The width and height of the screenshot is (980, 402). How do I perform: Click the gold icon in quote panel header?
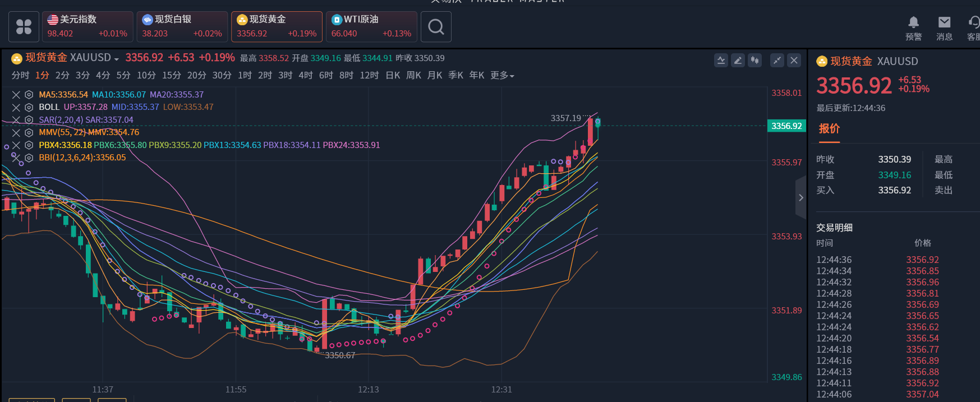pyautogui.click(x=822, y=61)
